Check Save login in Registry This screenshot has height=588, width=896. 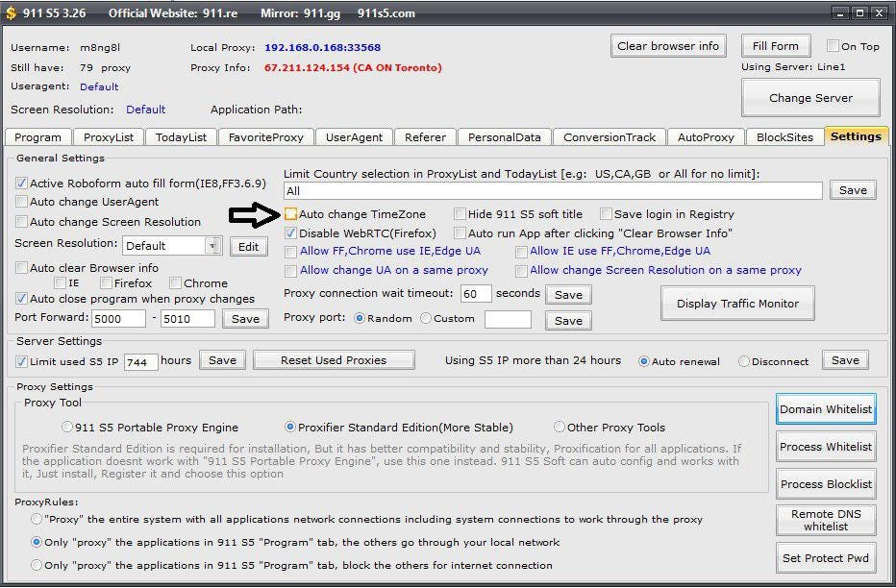point(607,214)
